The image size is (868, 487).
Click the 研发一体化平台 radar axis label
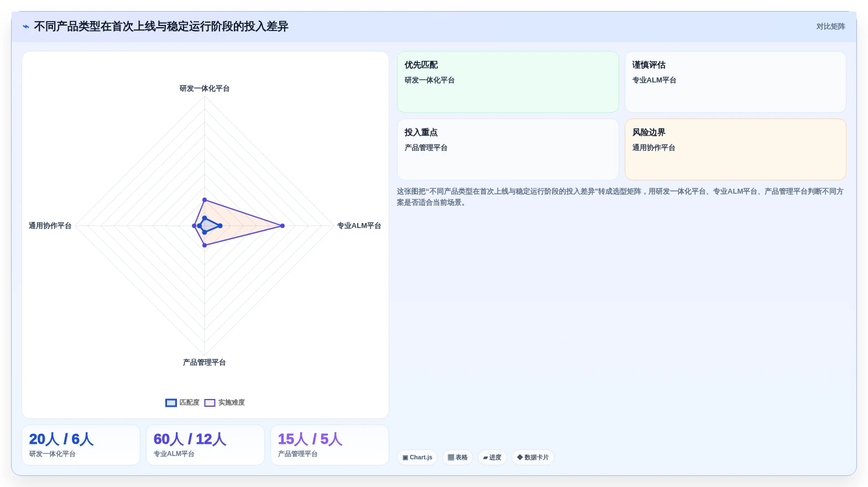tap(205, 89)
